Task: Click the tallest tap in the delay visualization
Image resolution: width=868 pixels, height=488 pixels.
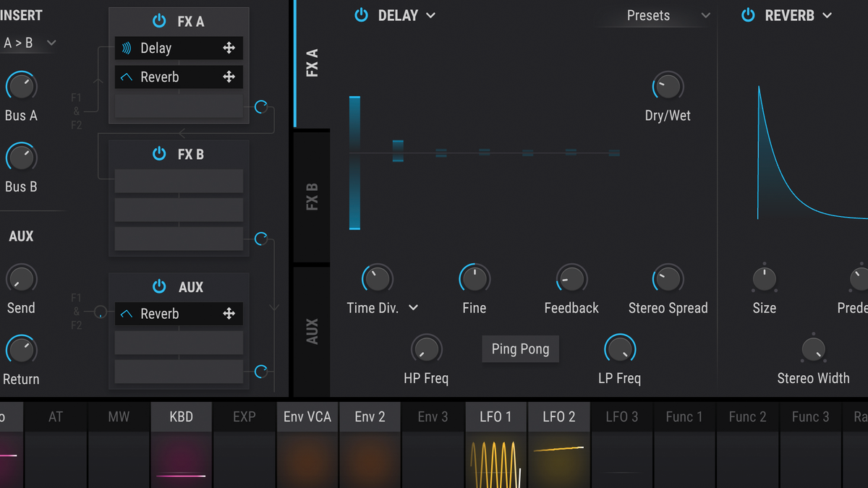Action: coord(354,159)
